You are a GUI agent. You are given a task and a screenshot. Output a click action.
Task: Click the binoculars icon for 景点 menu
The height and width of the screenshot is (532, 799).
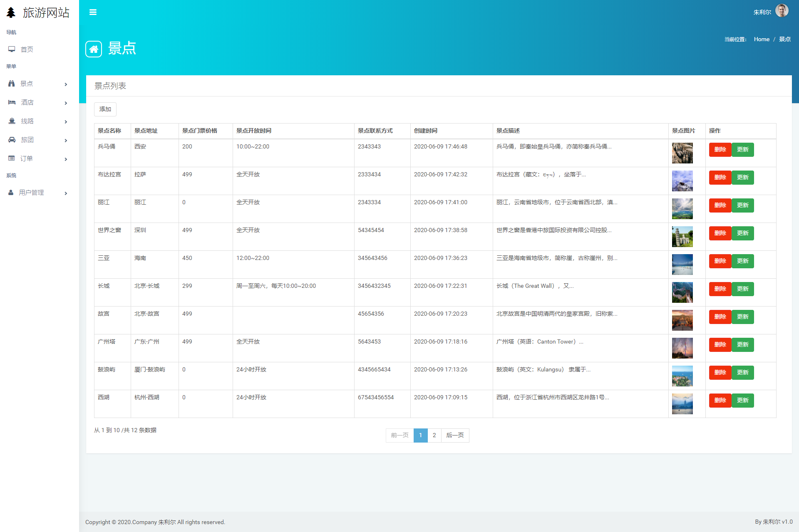click(12, 84)
